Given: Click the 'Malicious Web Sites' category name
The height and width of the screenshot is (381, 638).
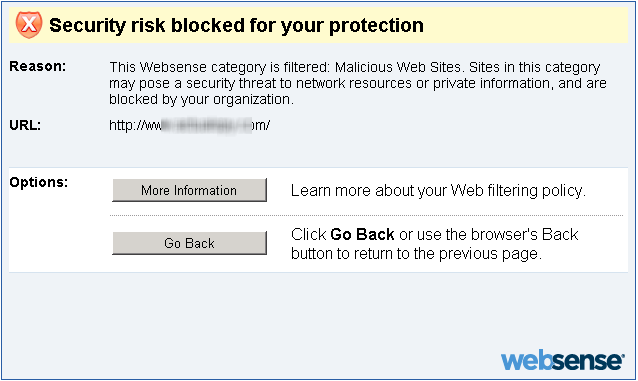Looking at the screenshot, I should [x=398, y=67].
